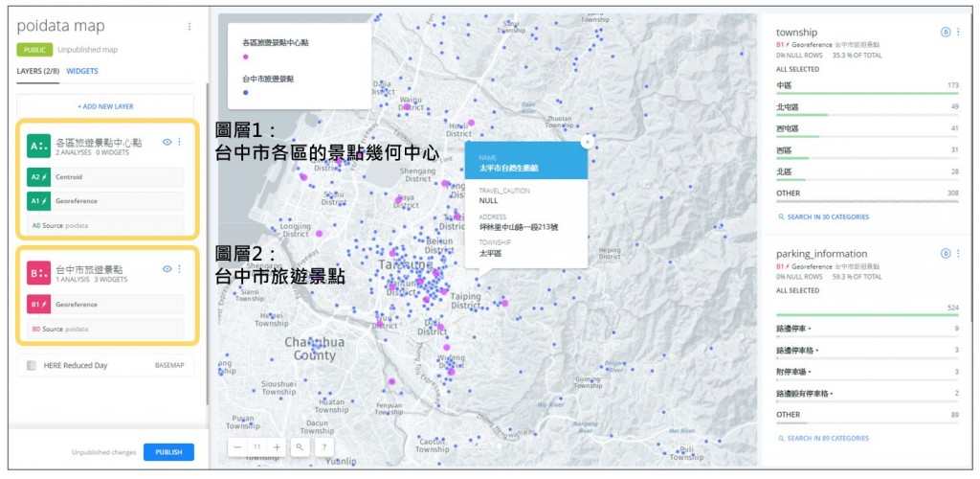The image size is (980, 479).
Task: Open options menu for 台中市旅遊景點 layer
Action: coord(179,269)
